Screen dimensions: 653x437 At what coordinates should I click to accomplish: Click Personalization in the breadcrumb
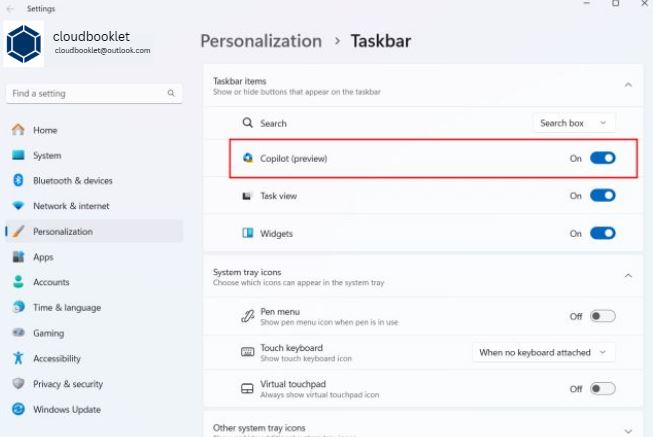point(261,41)
